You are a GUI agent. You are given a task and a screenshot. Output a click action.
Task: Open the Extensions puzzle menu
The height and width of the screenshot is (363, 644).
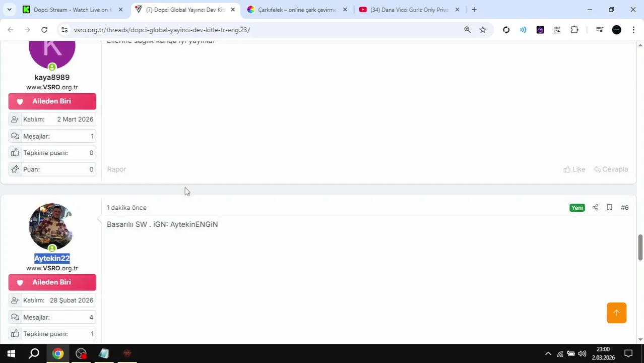(x=574, y=30)
